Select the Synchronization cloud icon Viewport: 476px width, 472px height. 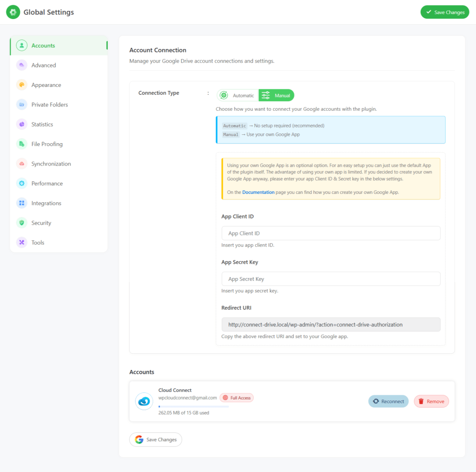pyautogui.click(x=22, y=164)
